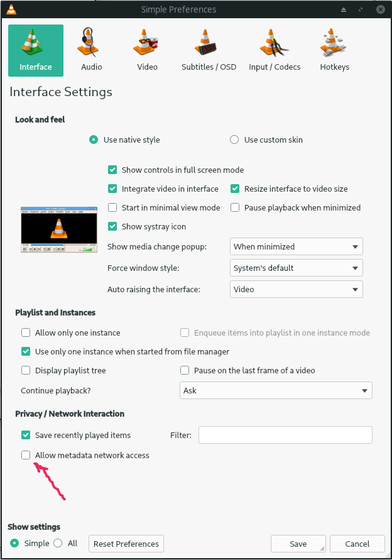Open the Interface preferences category
Image resolution: width=392 pixels, height=560 pixels.
[36, 50]
